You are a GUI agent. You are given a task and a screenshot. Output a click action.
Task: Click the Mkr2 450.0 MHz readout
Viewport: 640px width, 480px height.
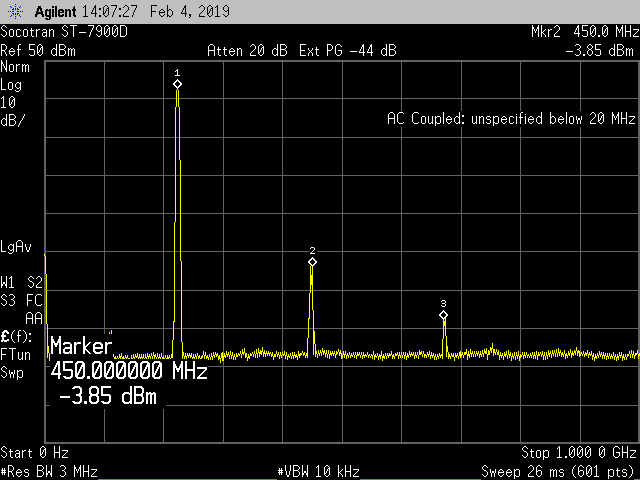pos(585,31)
